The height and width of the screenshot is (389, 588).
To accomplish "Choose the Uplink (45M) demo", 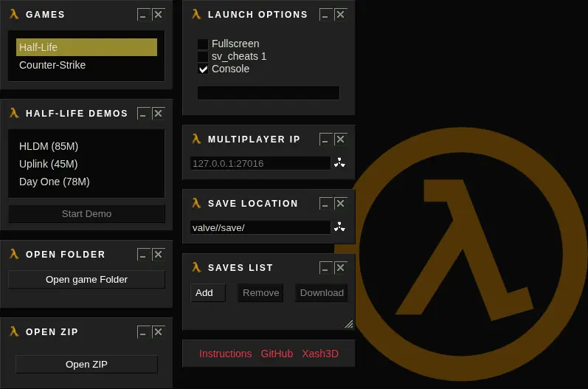I will click(x=86, y=164).
